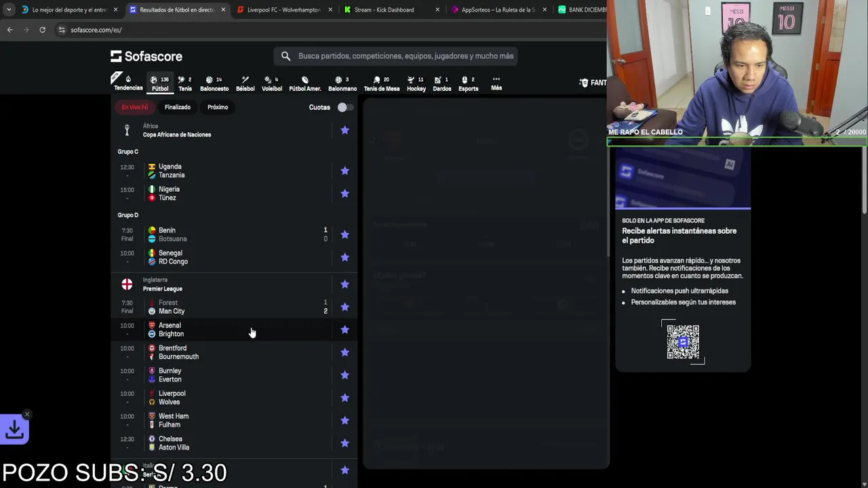Switch to the BANK DICIEMBRE browser tab
The width and height of the screenshot is (868, 488).
click(x=581, y=10)
